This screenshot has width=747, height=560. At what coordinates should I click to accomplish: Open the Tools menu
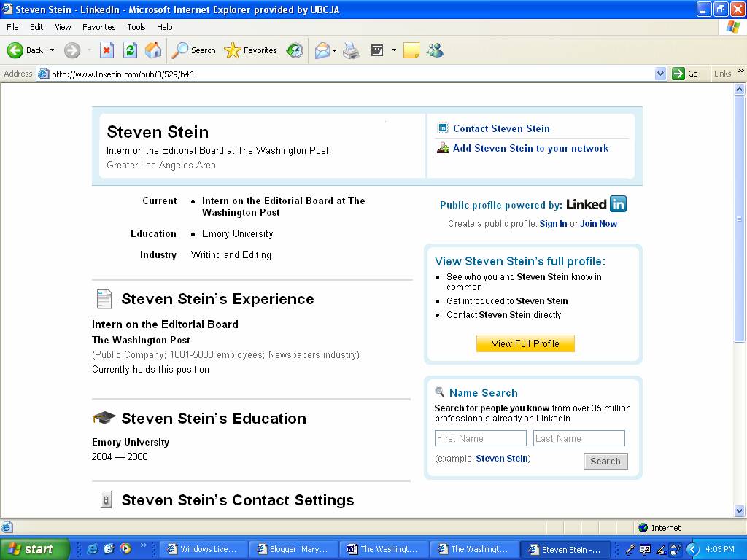[136, 27]
